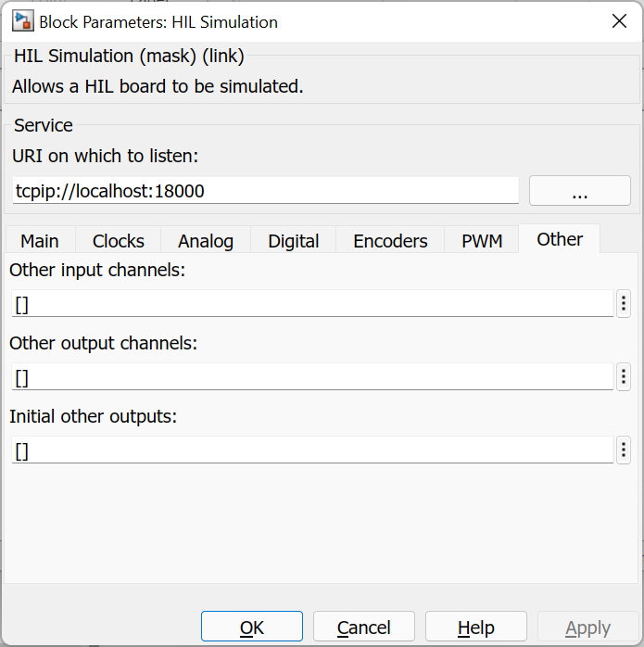Select the Analog tab
The width and height of the screenshot is (644, 647).
coord(206,241)
